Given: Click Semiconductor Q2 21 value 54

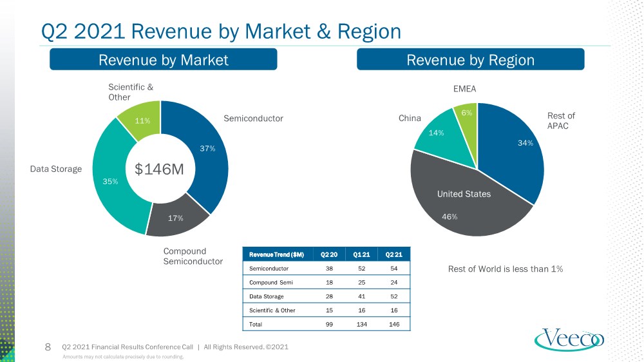Looking at the screenshot, I should [394, 269].
